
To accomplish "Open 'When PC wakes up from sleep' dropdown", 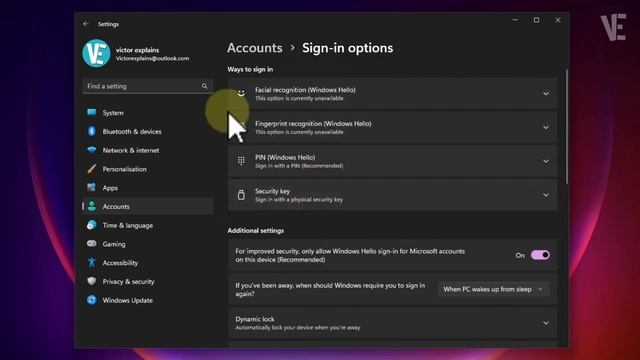I will point(494,289).
